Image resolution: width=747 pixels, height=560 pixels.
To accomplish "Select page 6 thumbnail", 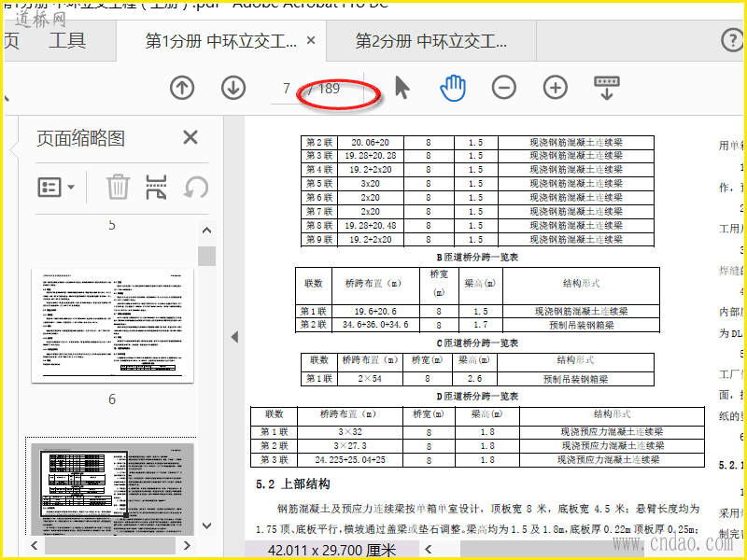I will pos(112,326).
